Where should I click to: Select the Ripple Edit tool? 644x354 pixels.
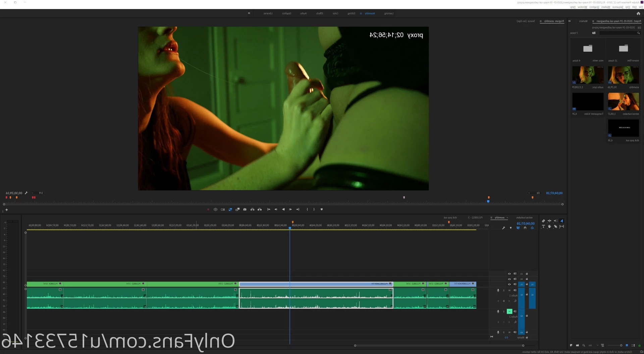[549, 221]
